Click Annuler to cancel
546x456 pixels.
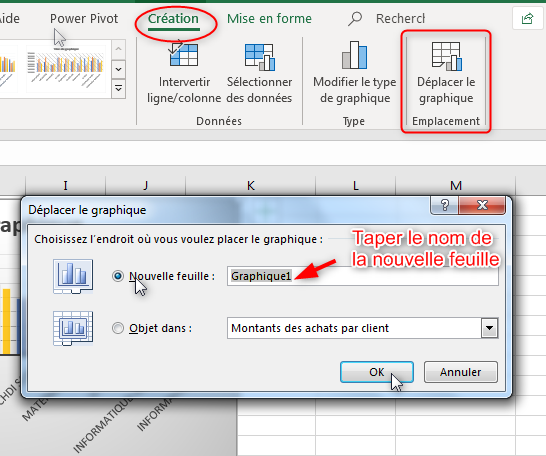pos(460,372)
